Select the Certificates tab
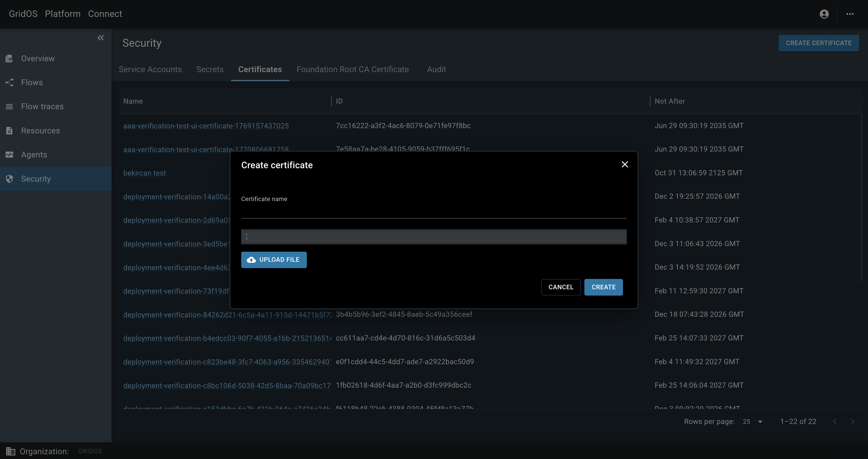 (x=260, y=69)
